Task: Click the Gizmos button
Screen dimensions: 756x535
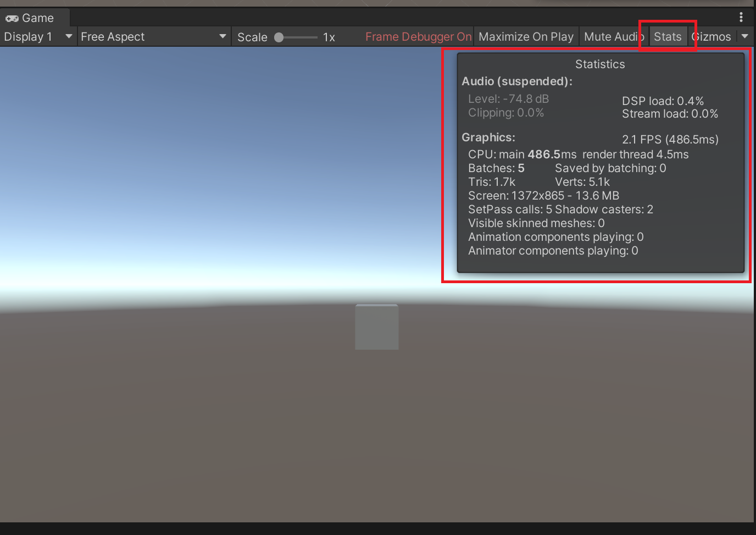Action: [x=712, y=36]
